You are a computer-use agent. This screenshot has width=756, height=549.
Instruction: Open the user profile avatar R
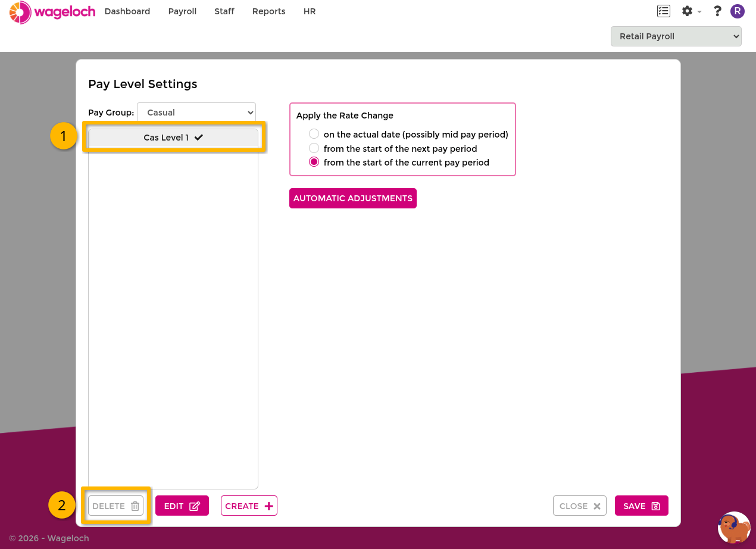[738, 11]
